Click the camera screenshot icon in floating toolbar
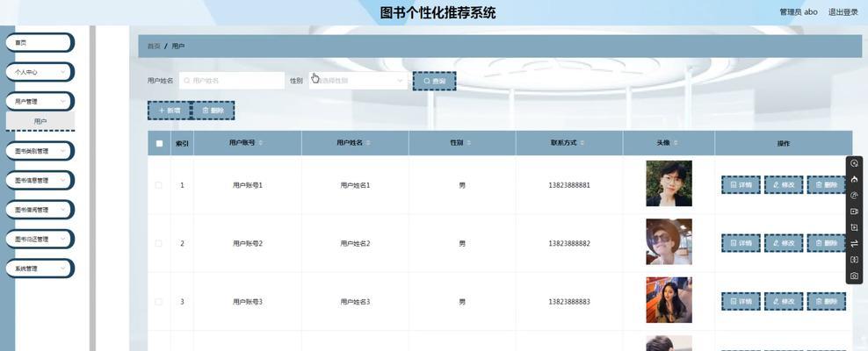 coord(854,276)
